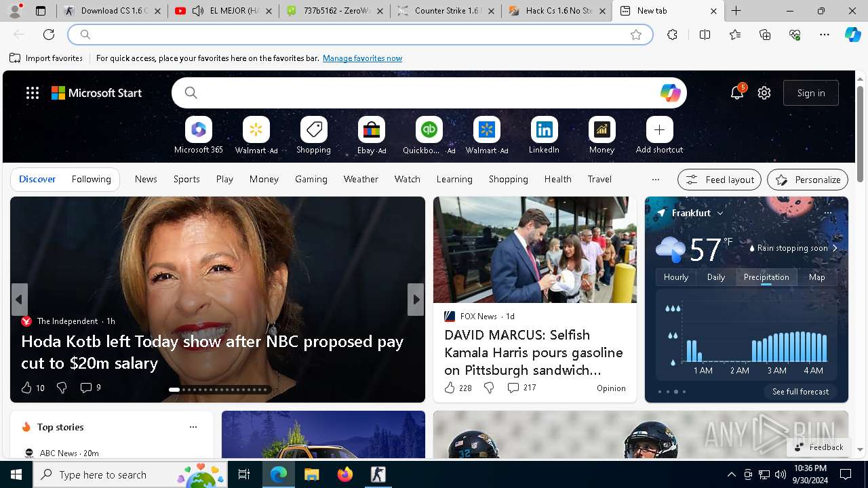Click the page vertical scrollbar

point(861,134)
